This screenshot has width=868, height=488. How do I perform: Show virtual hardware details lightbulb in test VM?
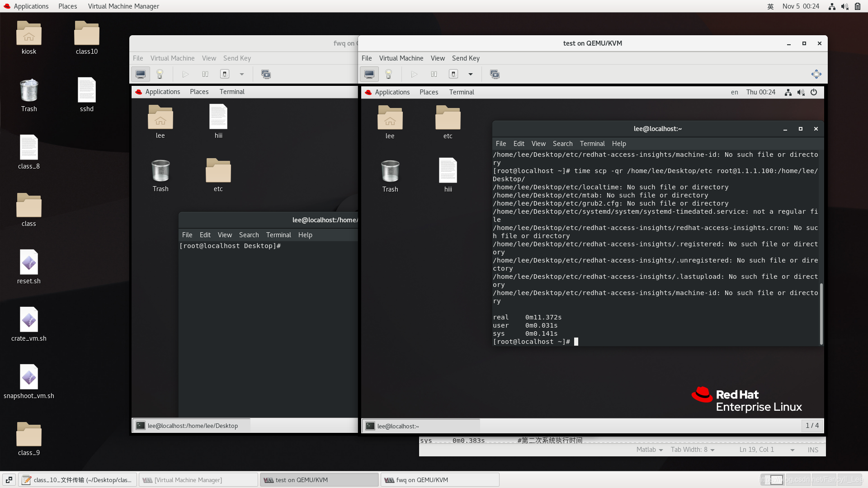click(x=388, y=74)
